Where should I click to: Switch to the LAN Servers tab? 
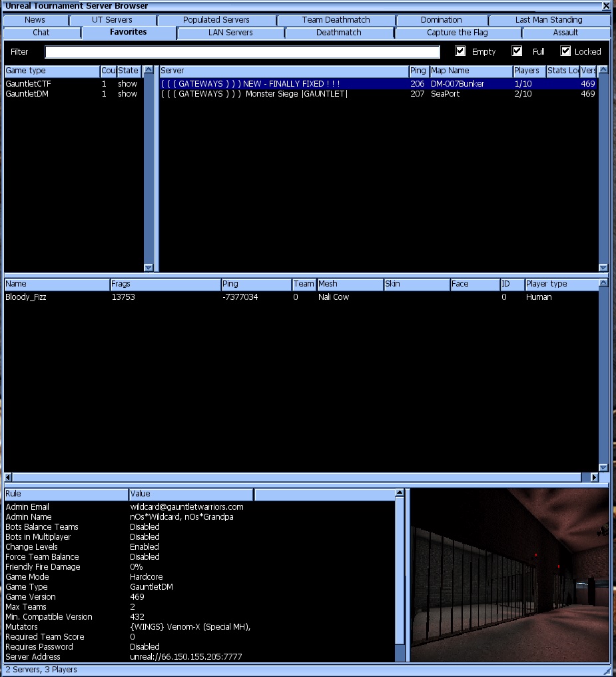(x=230, y=33)
